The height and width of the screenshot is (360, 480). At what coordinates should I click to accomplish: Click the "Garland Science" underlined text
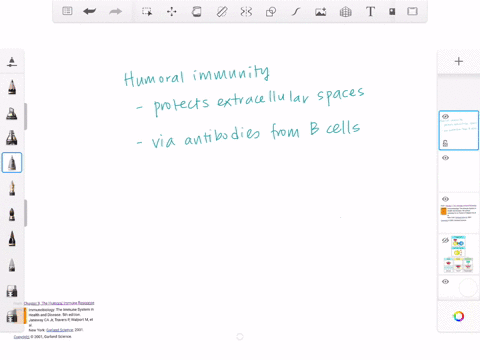pyautogui.click(x=60, y=330)
